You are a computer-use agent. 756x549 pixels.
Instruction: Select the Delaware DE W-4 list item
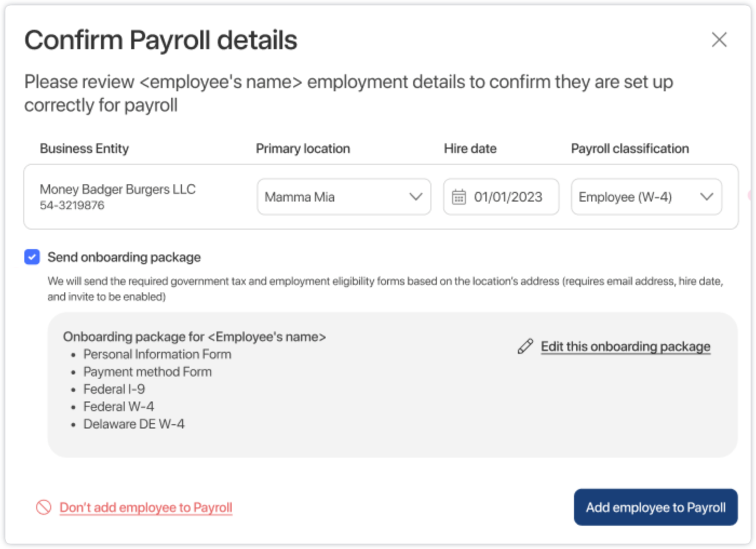[134, 424]
